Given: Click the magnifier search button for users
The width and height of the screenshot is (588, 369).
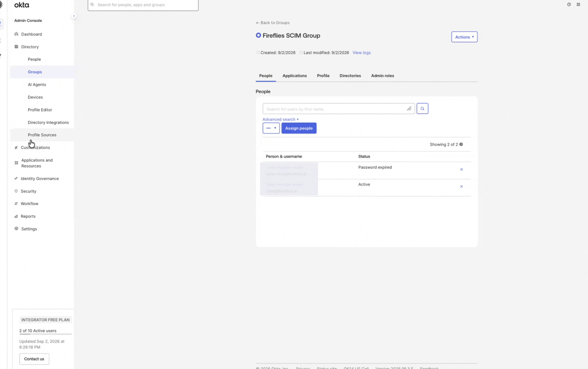Looking at the screenshot, I should [x=422, y=108].
